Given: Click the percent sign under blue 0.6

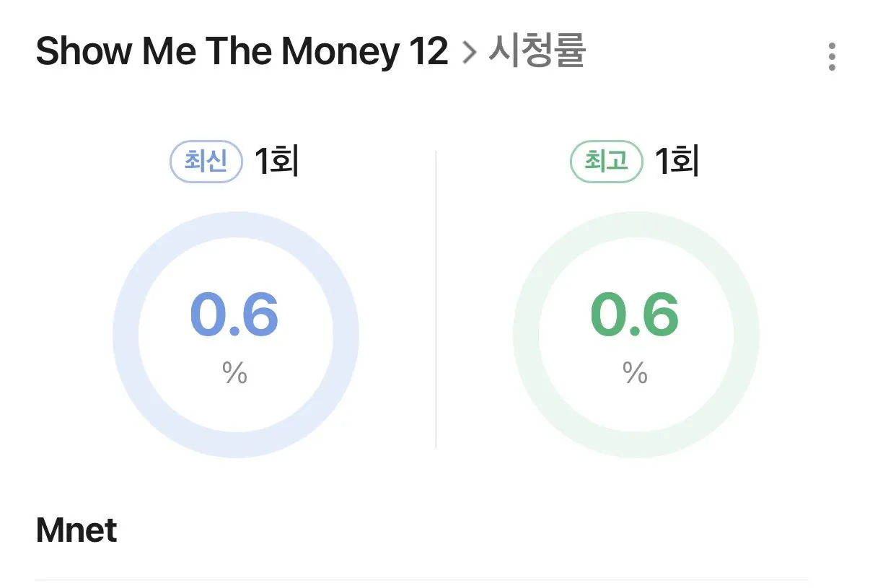Looking at the screenshot, I should (235, 373).
